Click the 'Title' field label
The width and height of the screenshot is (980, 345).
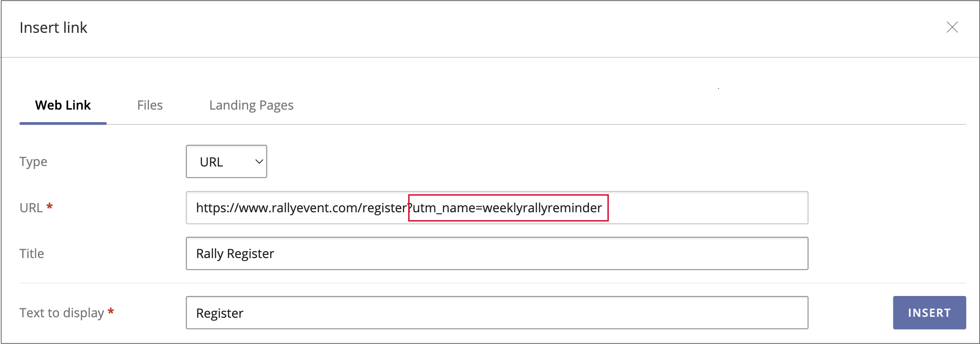pos(31,253)
